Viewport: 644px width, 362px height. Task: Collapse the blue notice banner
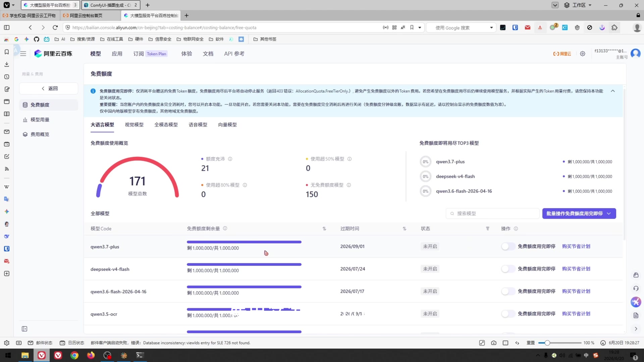pyautogui.click(x=613, y=91)
